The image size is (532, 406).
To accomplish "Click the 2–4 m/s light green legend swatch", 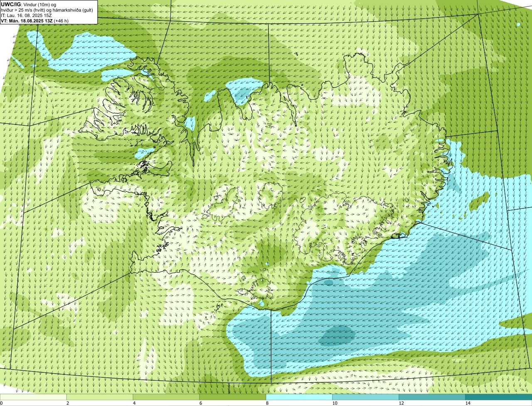I will (x=100, y=397).
